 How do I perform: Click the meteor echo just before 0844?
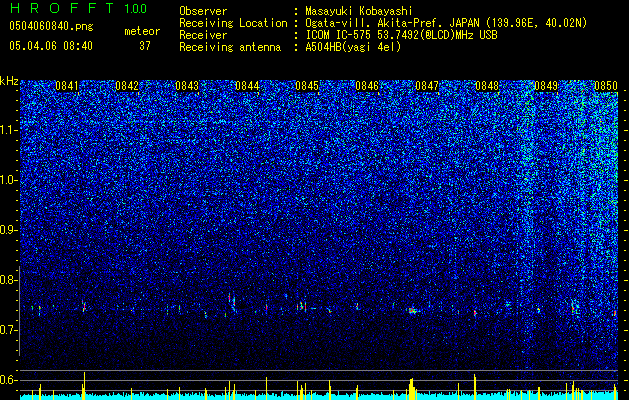231,302
